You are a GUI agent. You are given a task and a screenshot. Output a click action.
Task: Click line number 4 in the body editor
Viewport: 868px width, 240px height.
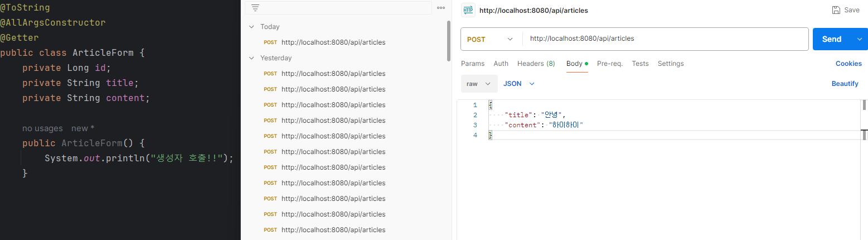(474, 135)
